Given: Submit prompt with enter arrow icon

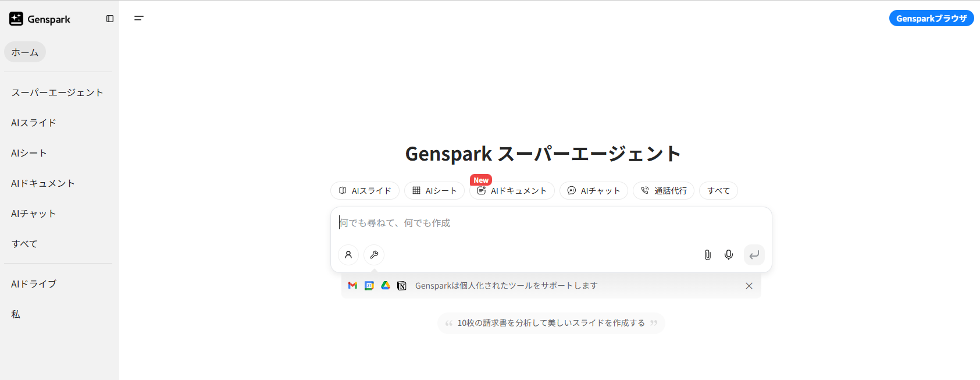Looking at the screenshot, I should (754, 255).
